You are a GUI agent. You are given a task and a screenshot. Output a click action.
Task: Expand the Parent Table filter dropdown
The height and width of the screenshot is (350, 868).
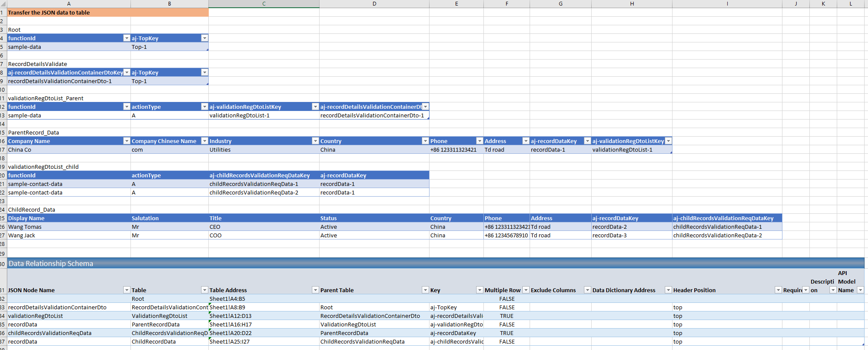[425, 290]
